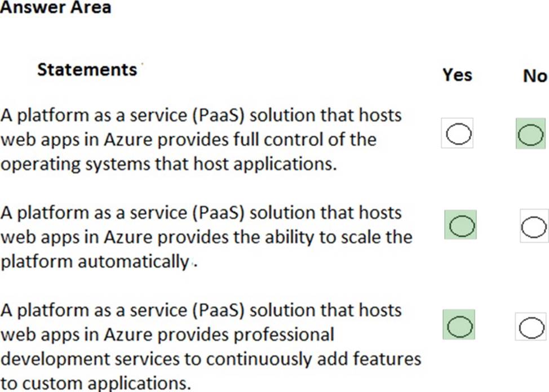This screenshot has height=392, width=549.
Task: Choose Yes for the automatic scaling statement
Action: click(460, 225)
